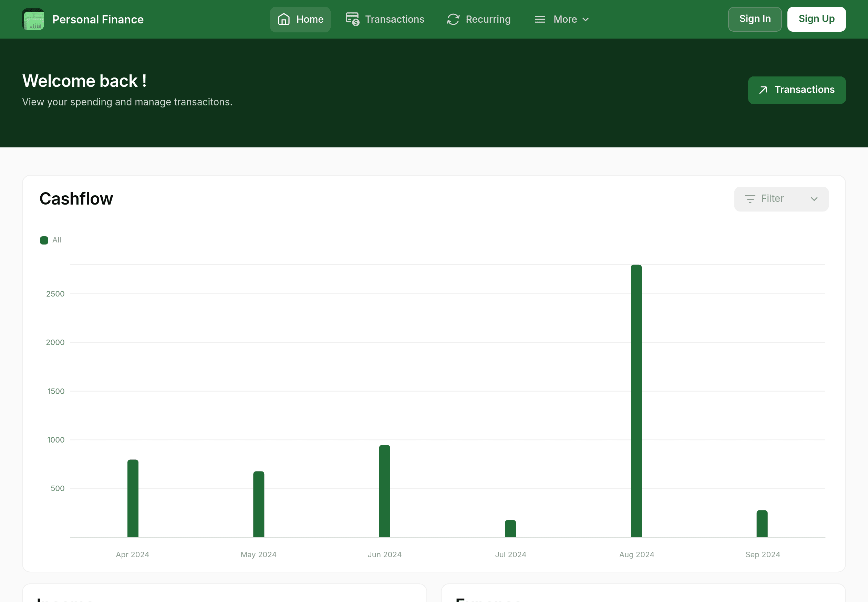Open the Filter dropdown chevron
Viewport: 868px width, 602px height.
pyautogui.click(x=814, y=199)
